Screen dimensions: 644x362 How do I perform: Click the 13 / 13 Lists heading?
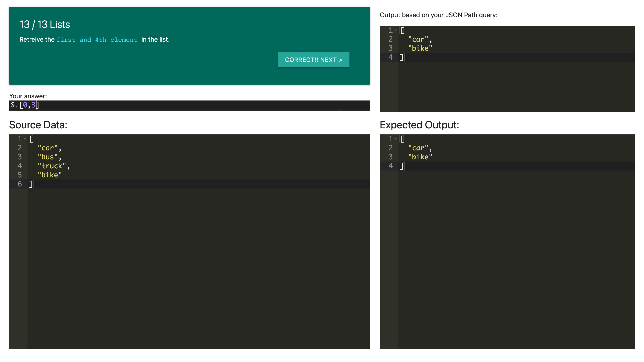coord(45,24)
